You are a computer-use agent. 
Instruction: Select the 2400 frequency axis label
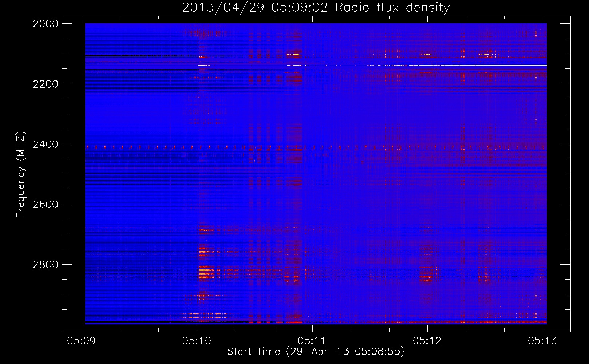tap(46, 144)
